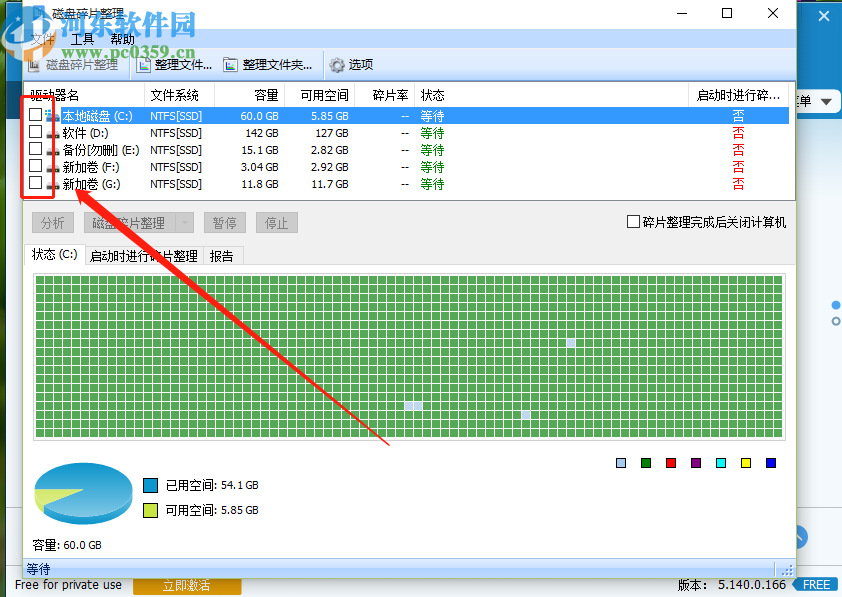Click the used space blue legend icon

pos(150,485)
